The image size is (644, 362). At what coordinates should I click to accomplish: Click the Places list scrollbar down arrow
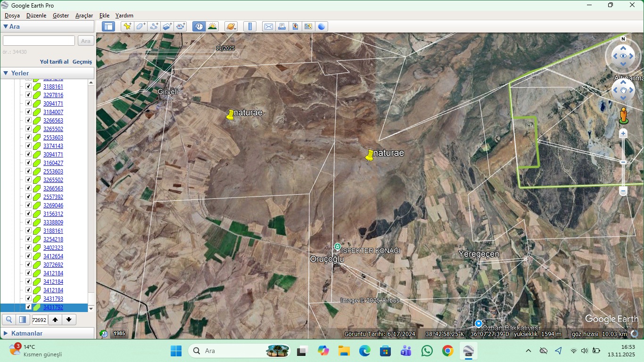(x=91, y=308)
